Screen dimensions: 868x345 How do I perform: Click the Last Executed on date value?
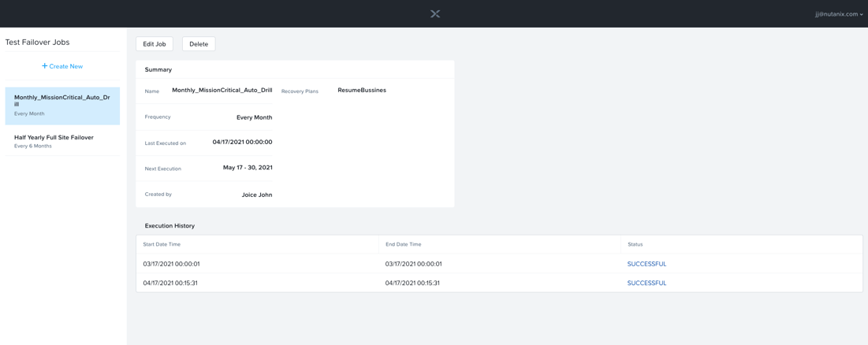tap(242, 143)
